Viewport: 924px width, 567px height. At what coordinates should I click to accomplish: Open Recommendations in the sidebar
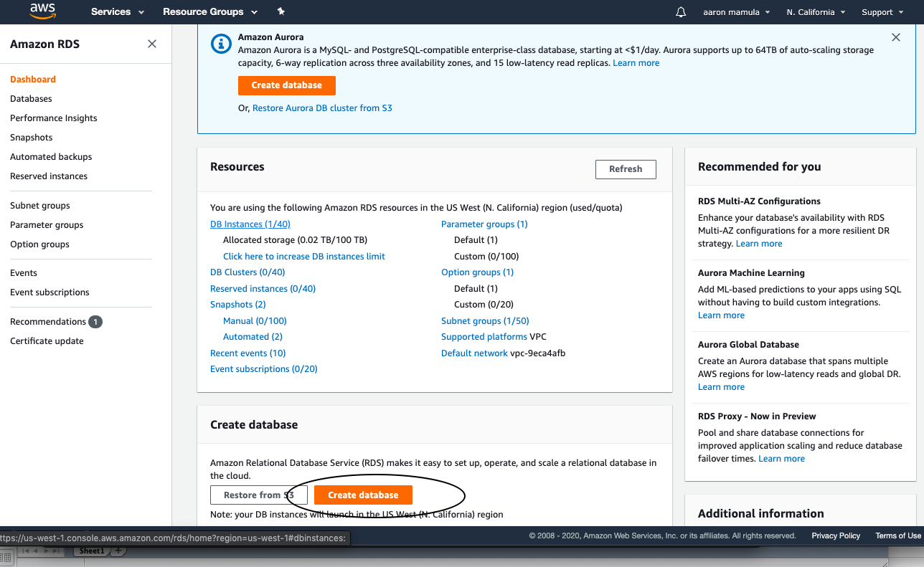click(48, 322)
